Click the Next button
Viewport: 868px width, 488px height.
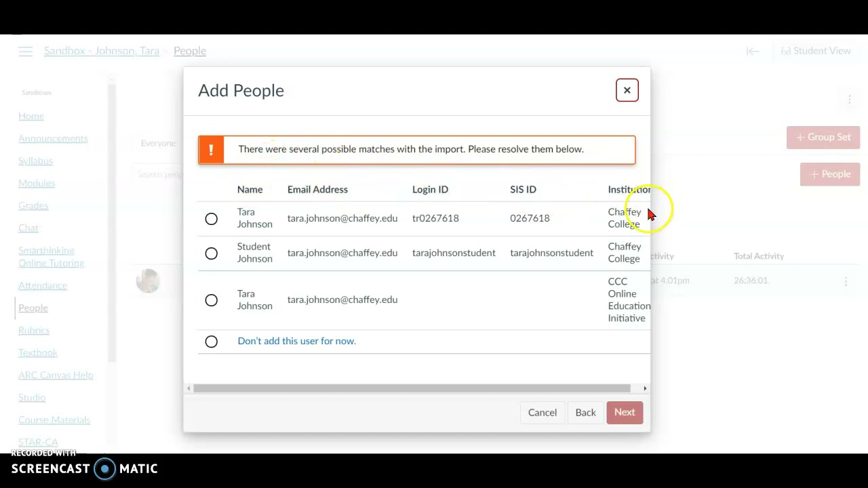(625, 412)
